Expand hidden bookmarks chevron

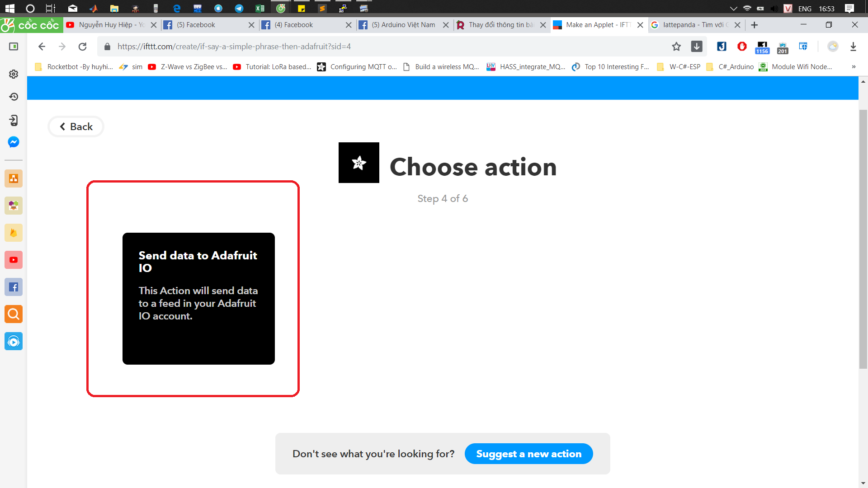coord(854,67)
